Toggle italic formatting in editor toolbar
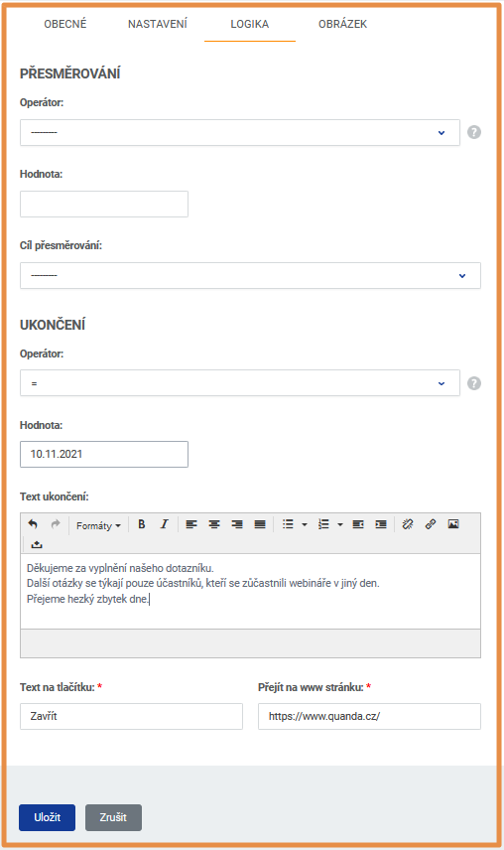This screenshot has width=504, height=850. [164, 524]
